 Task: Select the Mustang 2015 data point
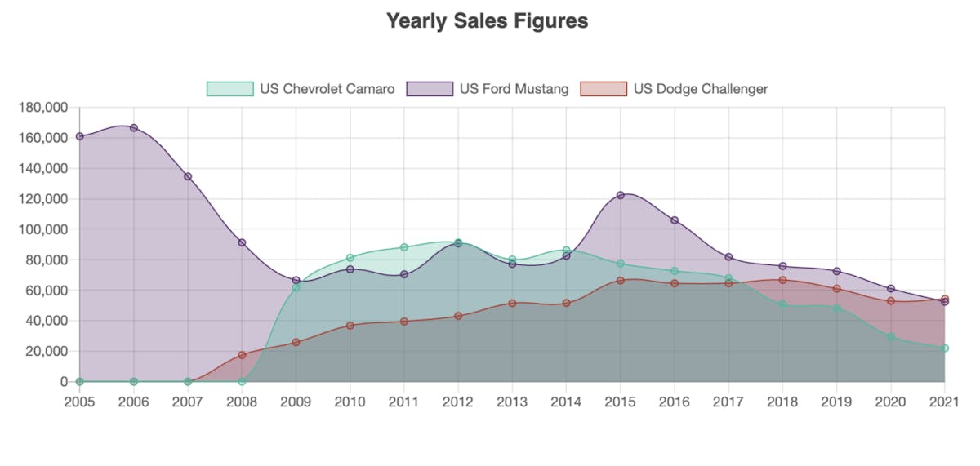621,195
